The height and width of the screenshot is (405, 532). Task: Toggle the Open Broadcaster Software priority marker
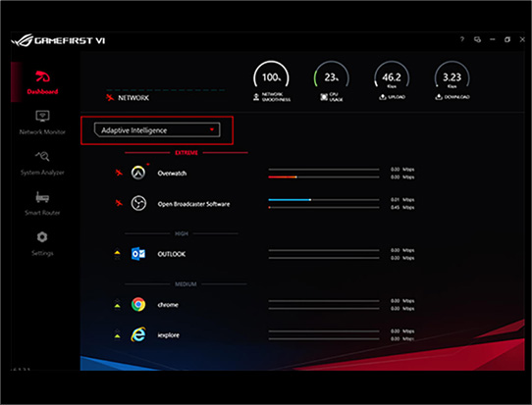tap(119, 203)
